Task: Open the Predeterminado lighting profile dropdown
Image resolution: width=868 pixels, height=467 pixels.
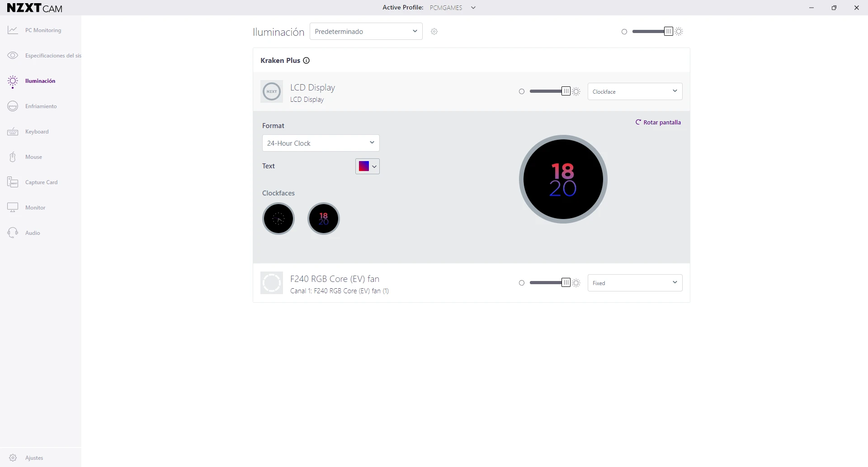Action: pyautogui.click(x=366, y=31)
